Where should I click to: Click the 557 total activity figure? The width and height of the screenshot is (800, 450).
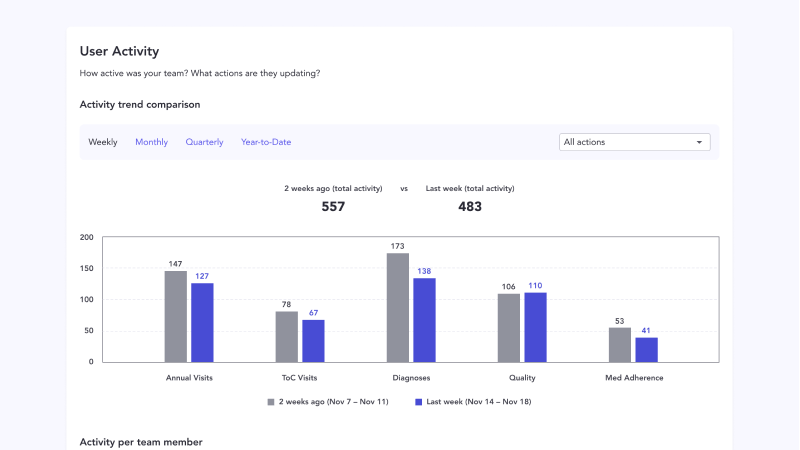click(x=333, y=207)
